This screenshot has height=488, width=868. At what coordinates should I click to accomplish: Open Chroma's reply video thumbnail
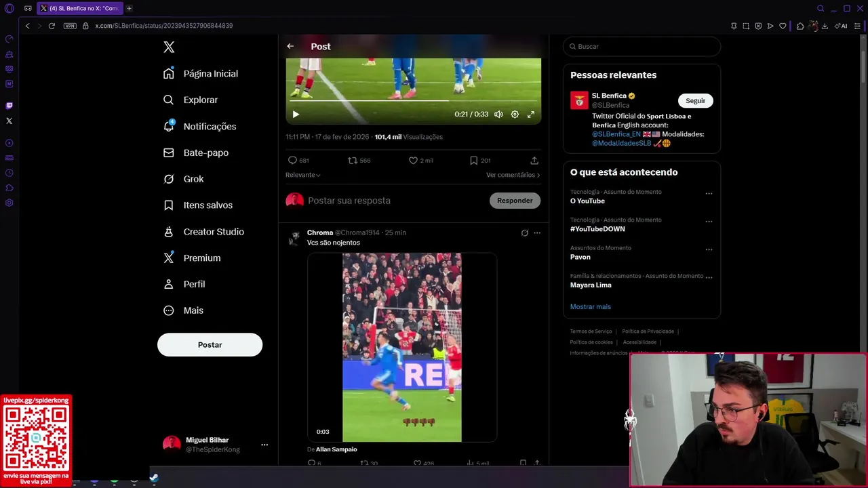coord(402,347)
